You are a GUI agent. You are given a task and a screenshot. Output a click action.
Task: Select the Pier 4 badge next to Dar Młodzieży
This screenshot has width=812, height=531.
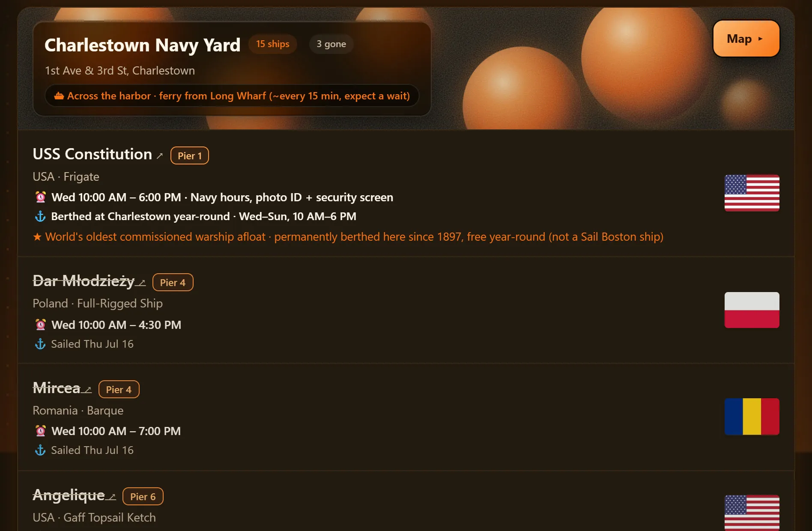[x=173, y=282]
